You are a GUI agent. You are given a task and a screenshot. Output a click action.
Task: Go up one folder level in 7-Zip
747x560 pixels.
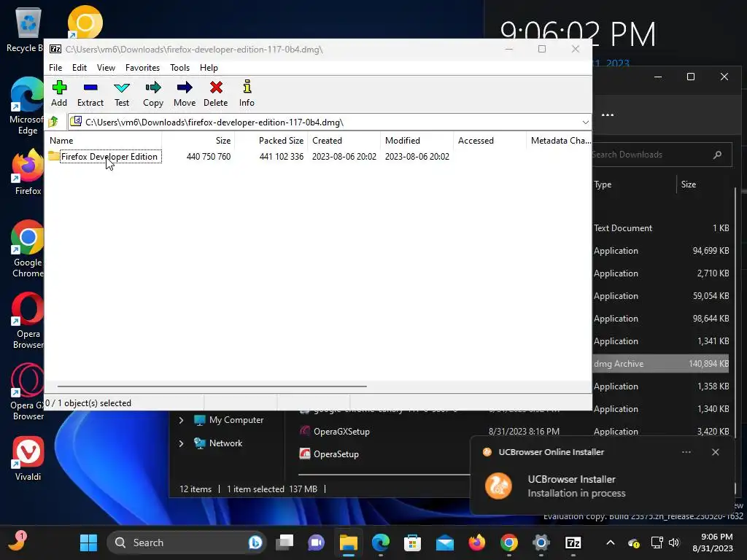click(53, 122)
